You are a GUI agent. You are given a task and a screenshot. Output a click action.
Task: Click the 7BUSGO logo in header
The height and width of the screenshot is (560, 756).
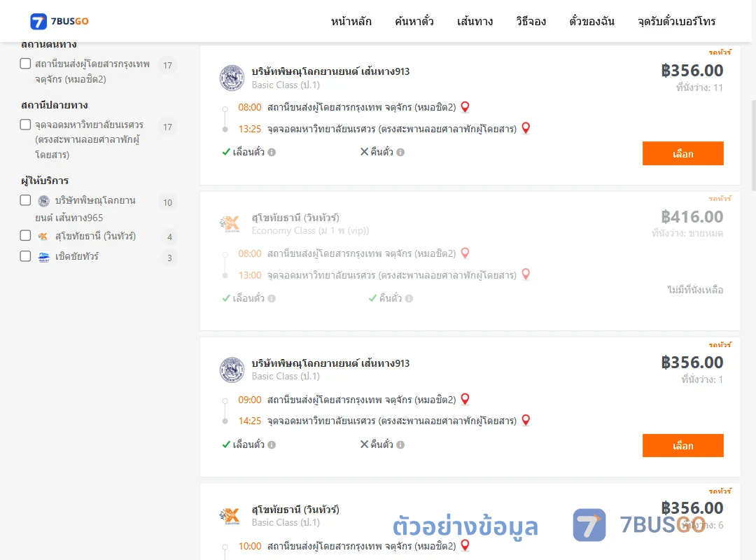pyautogui.click(x=59, y=21)
